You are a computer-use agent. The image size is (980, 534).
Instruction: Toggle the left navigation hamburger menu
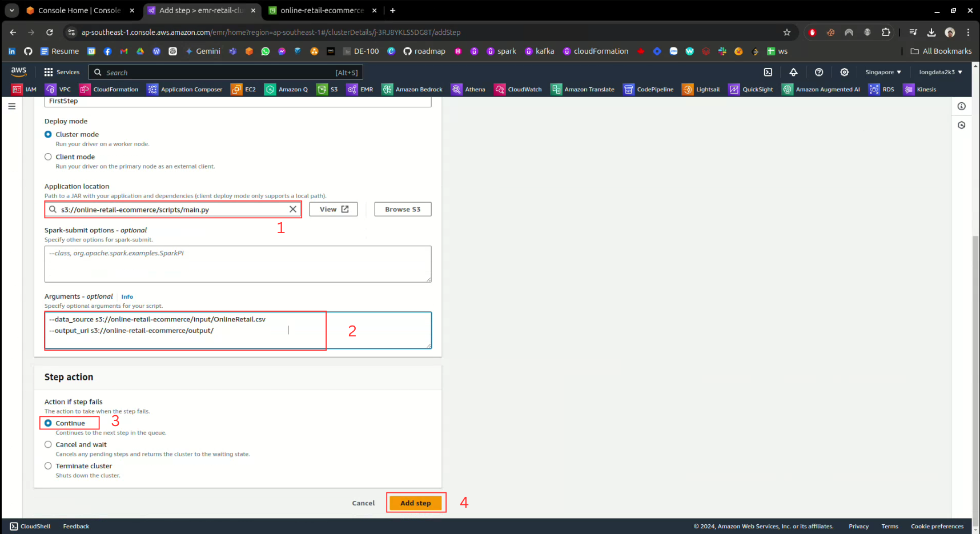coord(12,106)
